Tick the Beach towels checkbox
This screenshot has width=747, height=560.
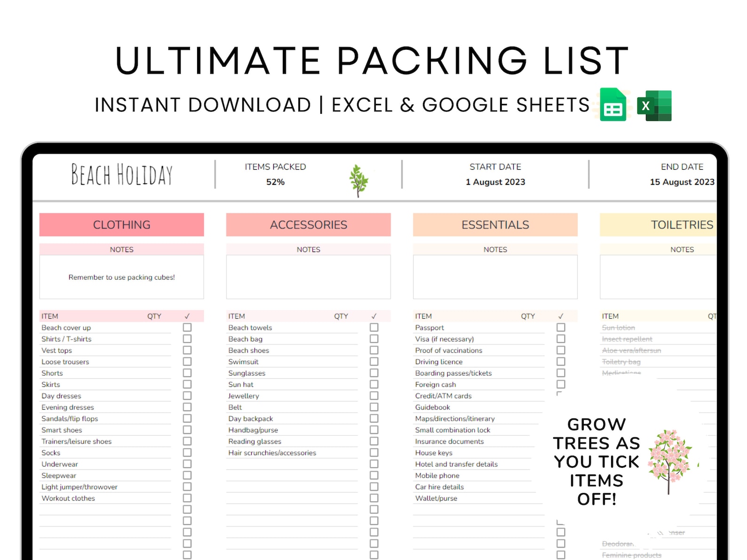(374, 327)
